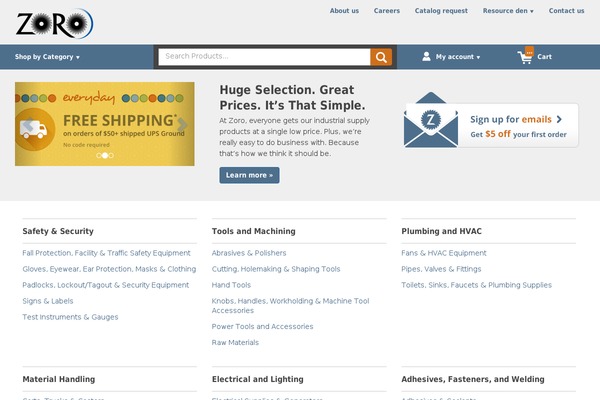Image resolution: width=600 pixels, height=400 pixels.
Task: Open Test Instruments & Gauges category
Action: 70,317
